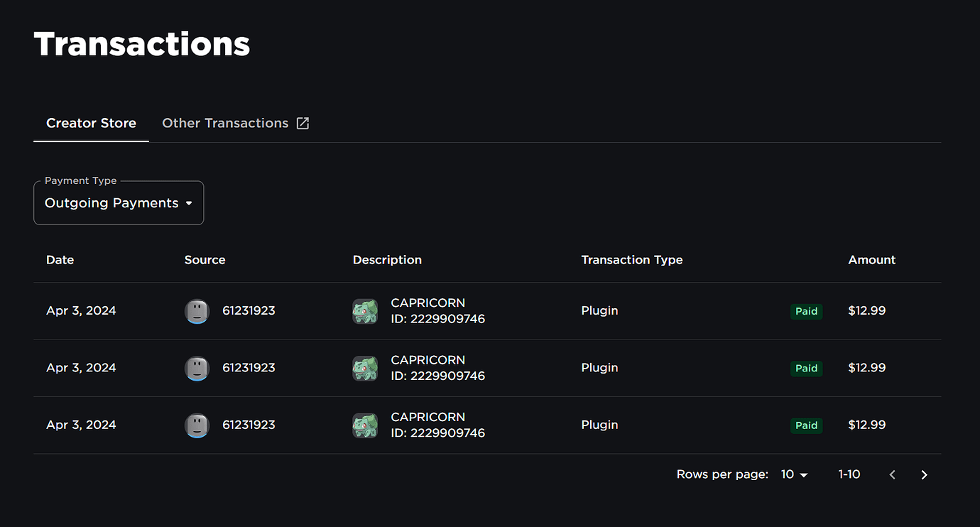Open the Rows per page dropdown
The height and width of the screenshot is (527, 980).
click(793, 474)
